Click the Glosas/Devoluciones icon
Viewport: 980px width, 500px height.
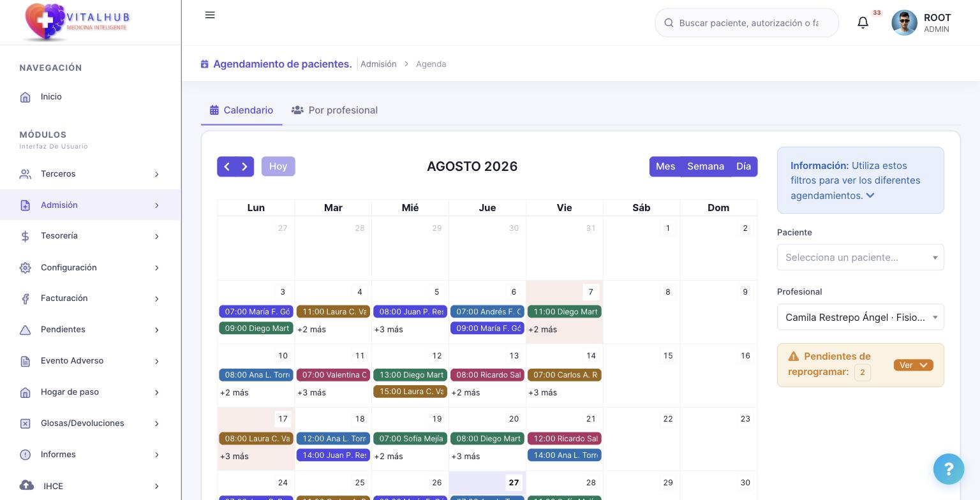(26, 423)
